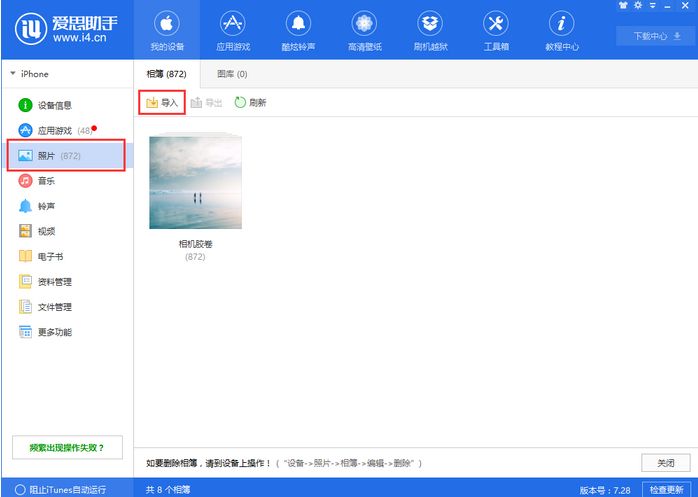The height and width of the screenshot is (497, 698).
Task: Open settings gear in title bar
Action: pyautogui.click(x=638, y=5)
